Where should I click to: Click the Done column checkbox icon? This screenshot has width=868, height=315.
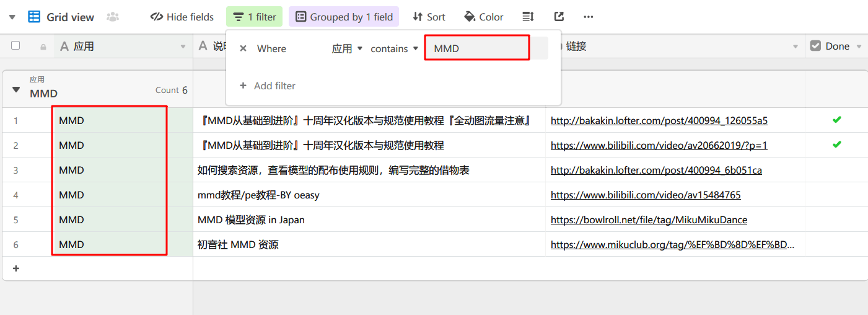click(x=815, y=46)
